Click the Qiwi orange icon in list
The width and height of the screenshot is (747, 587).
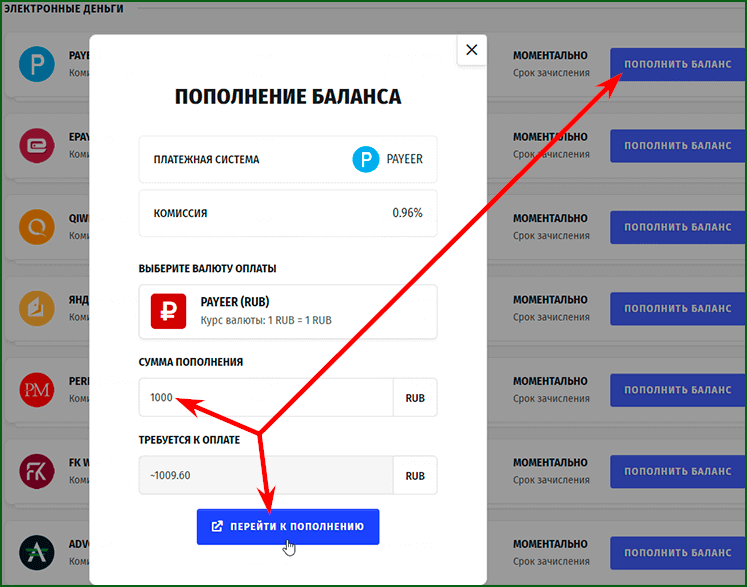point(37,227)
